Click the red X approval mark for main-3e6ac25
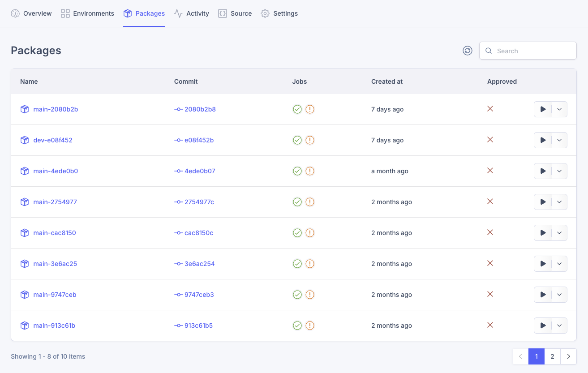 (490, 263)
